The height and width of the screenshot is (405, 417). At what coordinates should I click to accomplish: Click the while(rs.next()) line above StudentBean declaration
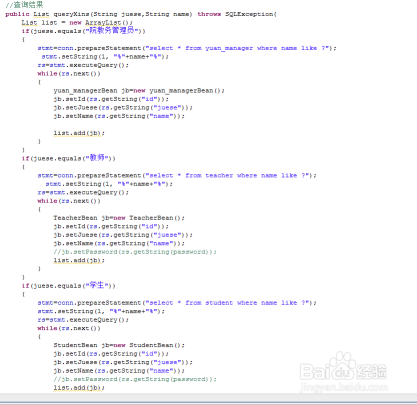point(69,328)
